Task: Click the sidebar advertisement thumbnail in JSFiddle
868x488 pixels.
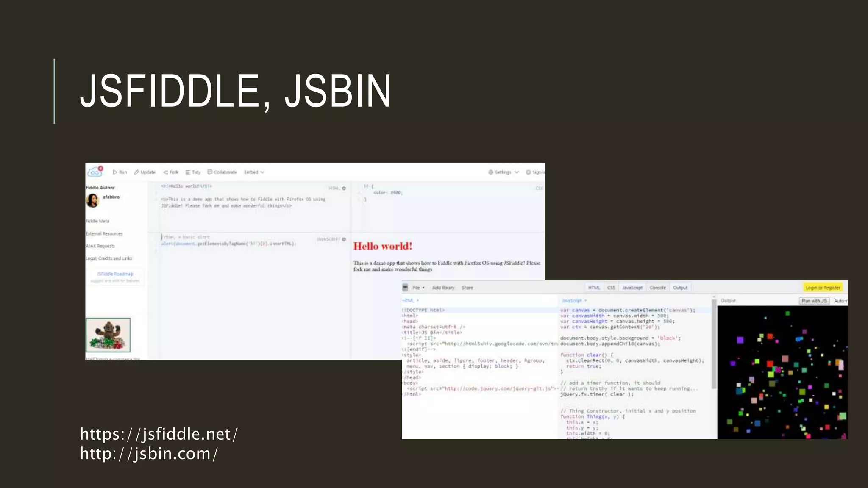Action: pyautogui.click(x=108, y=335)
